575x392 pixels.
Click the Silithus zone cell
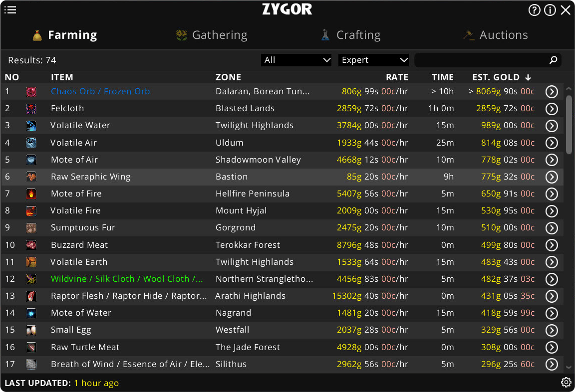(x=231, y=364)
